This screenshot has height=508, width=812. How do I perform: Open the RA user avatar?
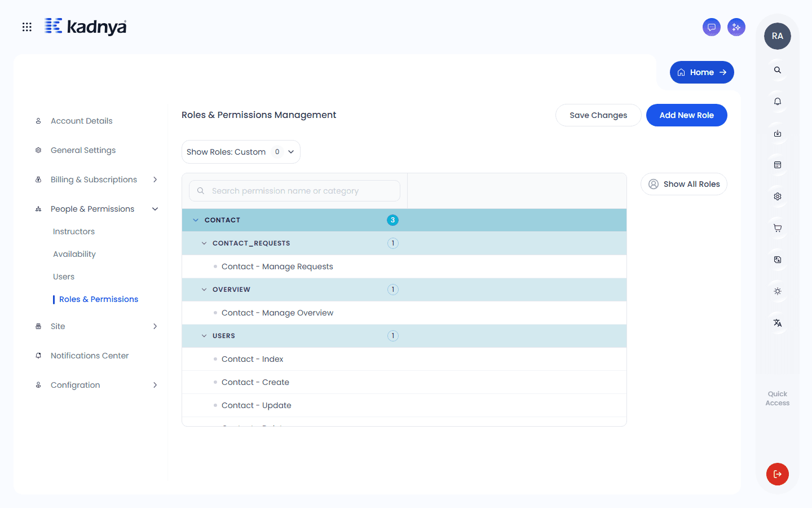click(778, 36)
